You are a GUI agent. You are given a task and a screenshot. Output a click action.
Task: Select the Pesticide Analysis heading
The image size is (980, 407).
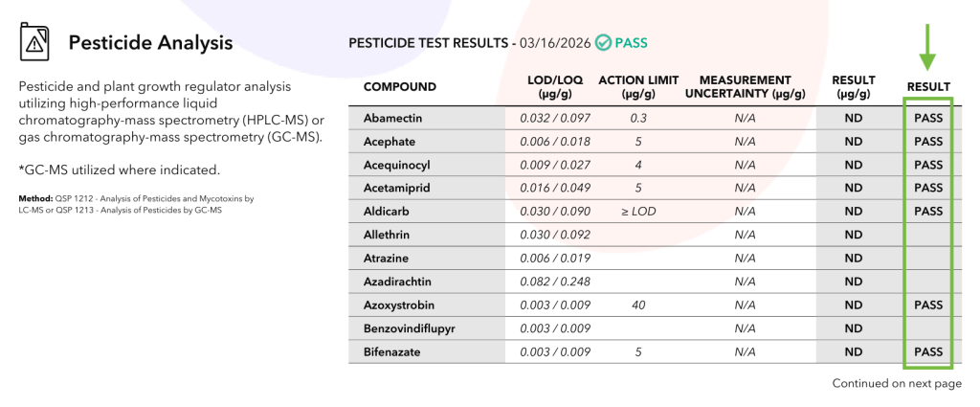point(150,42)
